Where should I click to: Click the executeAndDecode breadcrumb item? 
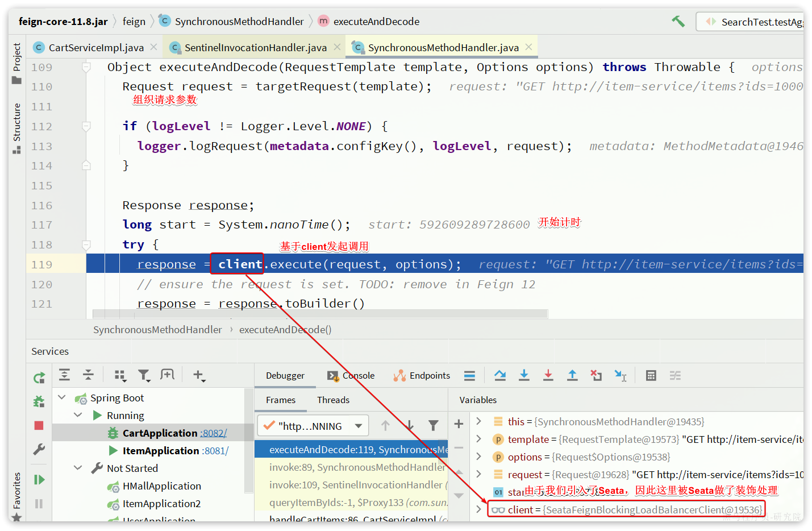[x=376, y=21]
